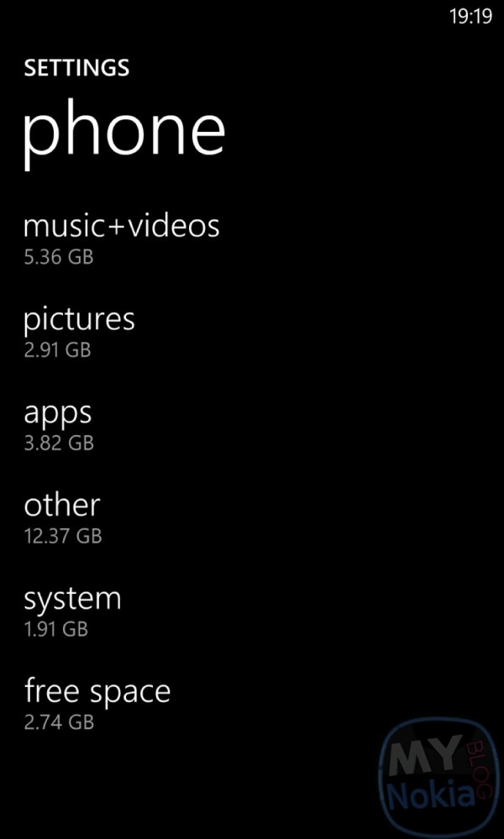Tap the 2.91 GB pictures size

pos(57,349)
